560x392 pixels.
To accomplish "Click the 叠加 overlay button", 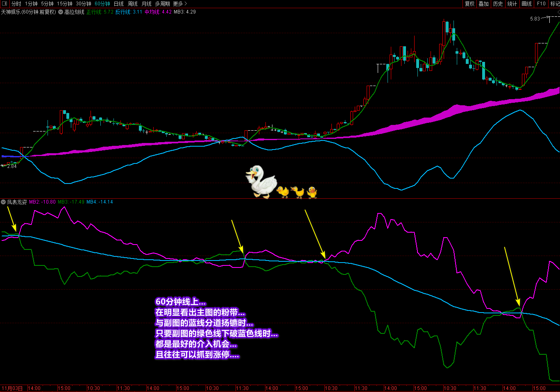I will coord(484,4).
